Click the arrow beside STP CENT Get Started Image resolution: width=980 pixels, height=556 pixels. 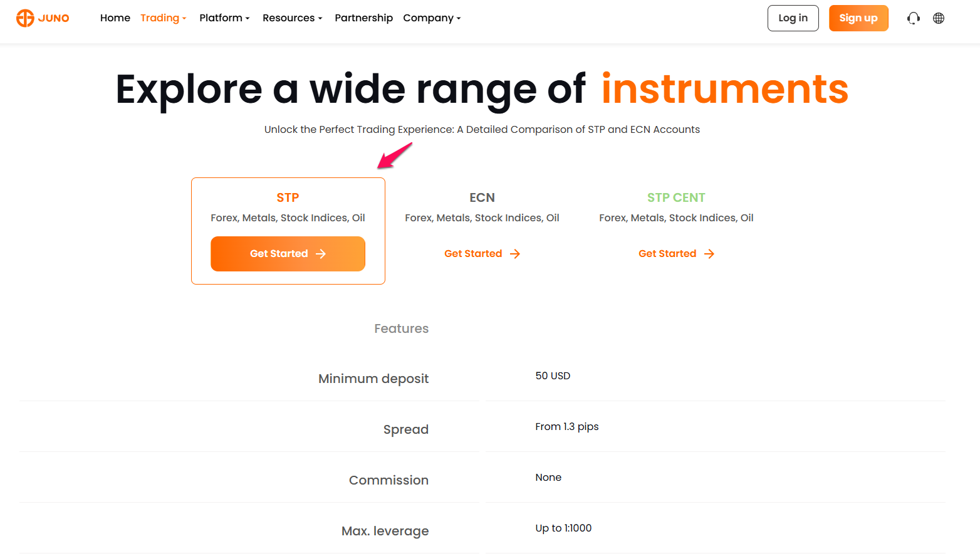(709, 254)
